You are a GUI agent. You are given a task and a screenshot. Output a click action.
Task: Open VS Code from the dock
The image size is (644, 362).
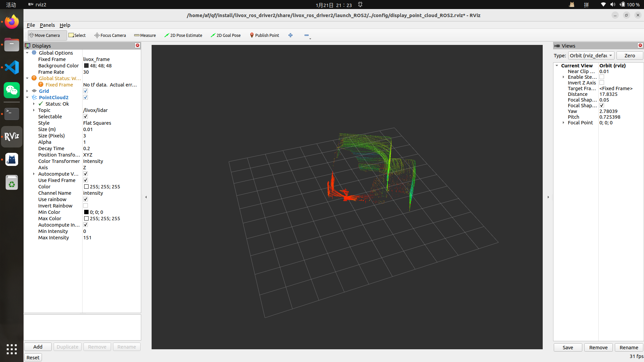pyautogui.click(x=12, y=67)
